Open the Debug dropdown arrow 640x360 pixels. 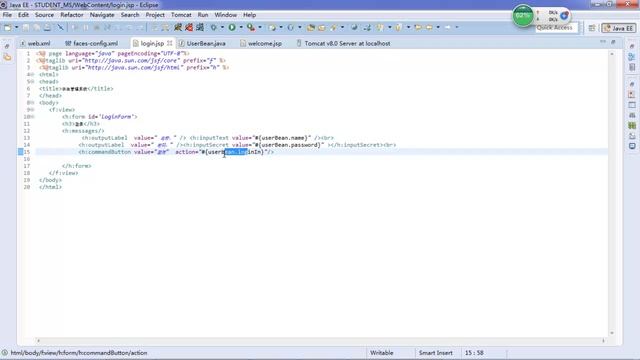[222, 27]
